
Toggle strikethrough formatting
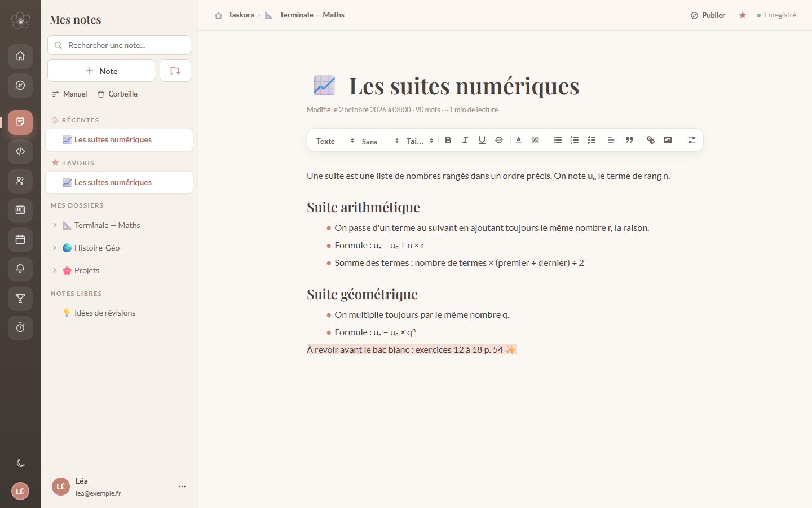click(x=499, y=140)
